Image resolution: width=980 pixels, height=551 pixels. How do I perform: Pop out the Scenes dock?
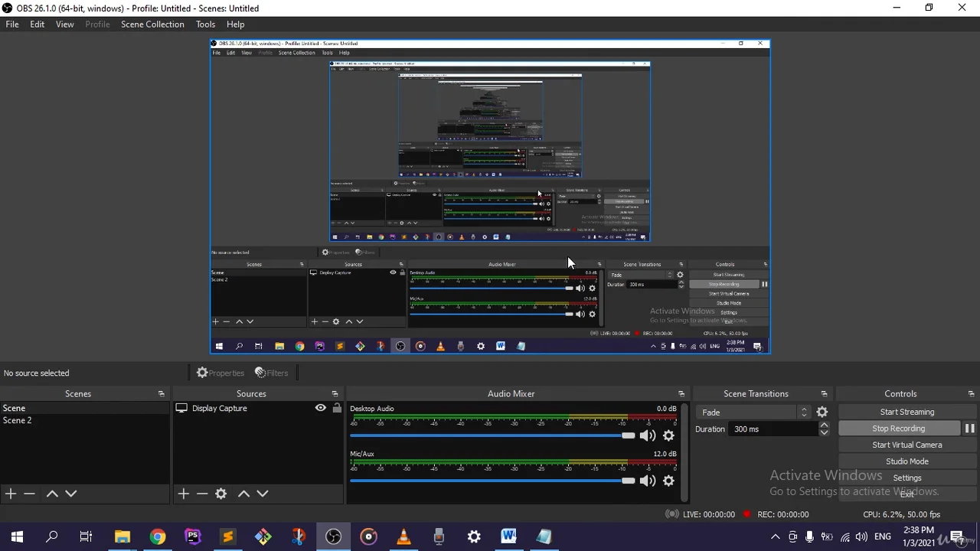162,393
